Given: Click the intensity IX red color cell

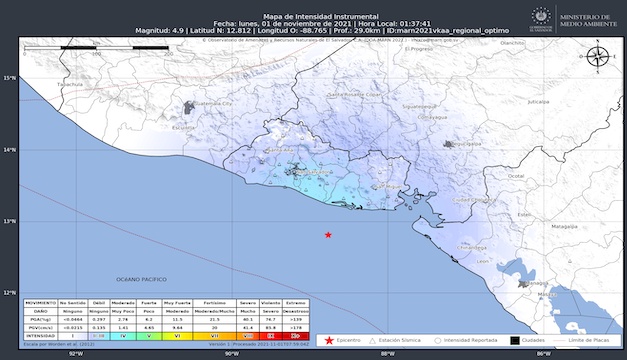Looking at the screenshot, I should tap(271, 336).
